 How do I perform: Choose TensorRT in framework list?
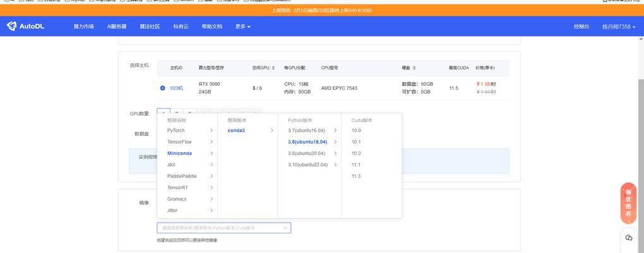(177, 188)
